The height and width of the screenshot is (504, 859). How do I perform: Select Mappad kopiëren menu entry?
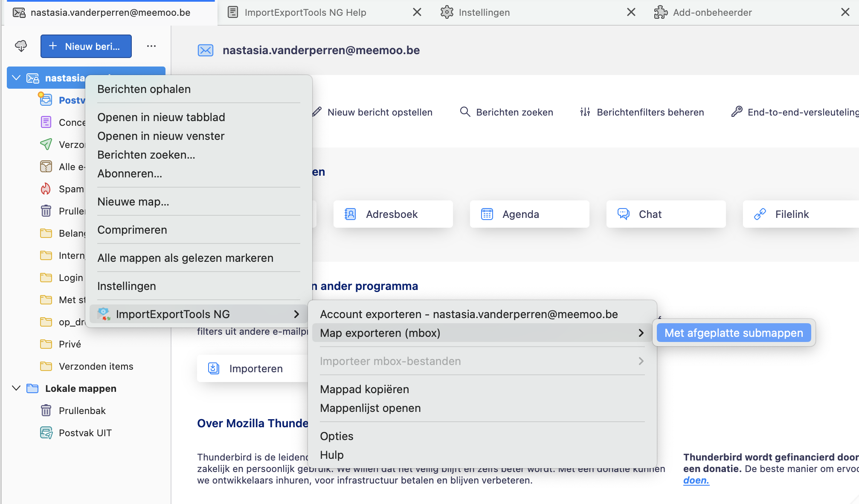(x=364, y=389)
